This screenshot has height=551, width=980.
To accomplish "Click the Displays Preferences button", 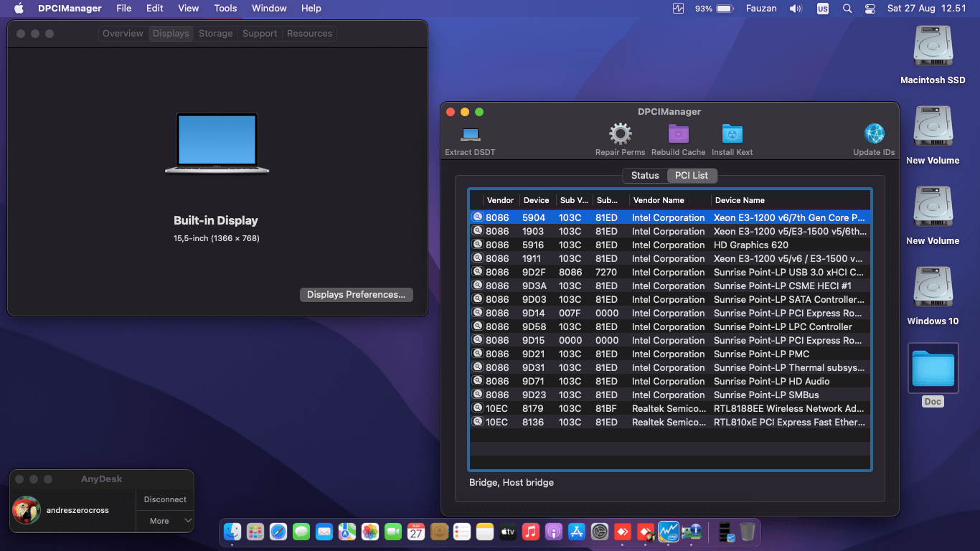I will tap(356, 294).
